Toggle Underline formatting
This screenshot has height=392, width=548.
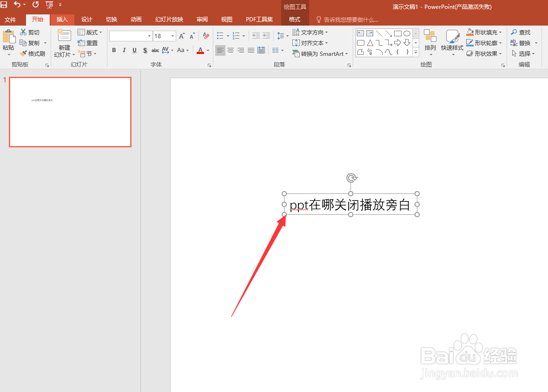(x=134, y=50)
